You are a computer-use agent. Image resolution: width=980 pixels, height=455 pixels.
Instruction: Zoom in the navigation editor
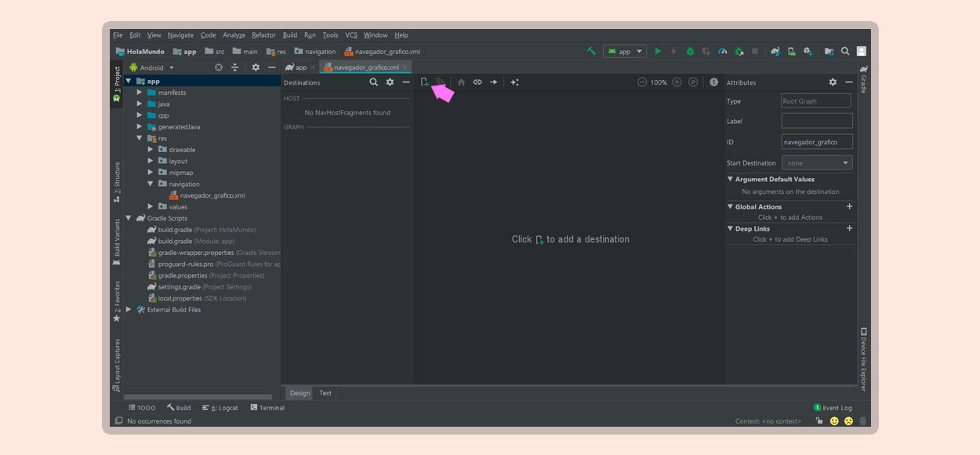[677, 82]
